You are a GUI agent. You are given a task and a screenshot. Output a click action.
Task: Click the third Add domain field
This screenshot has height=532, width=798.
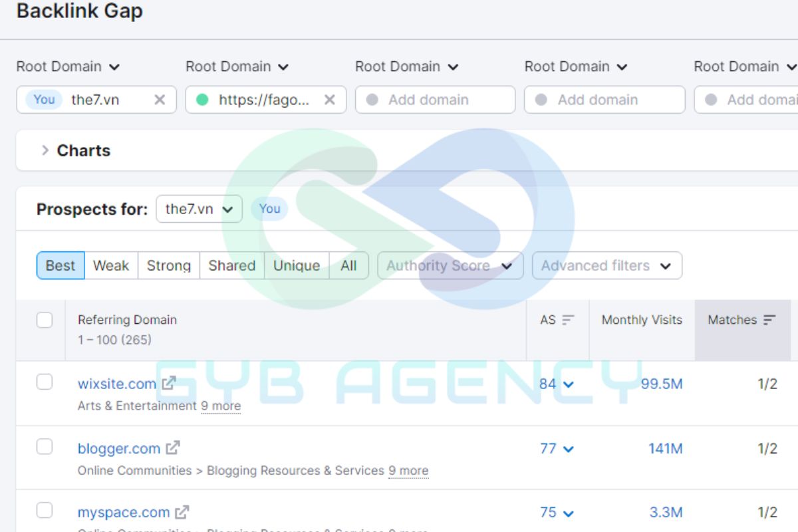click(436, 100)
